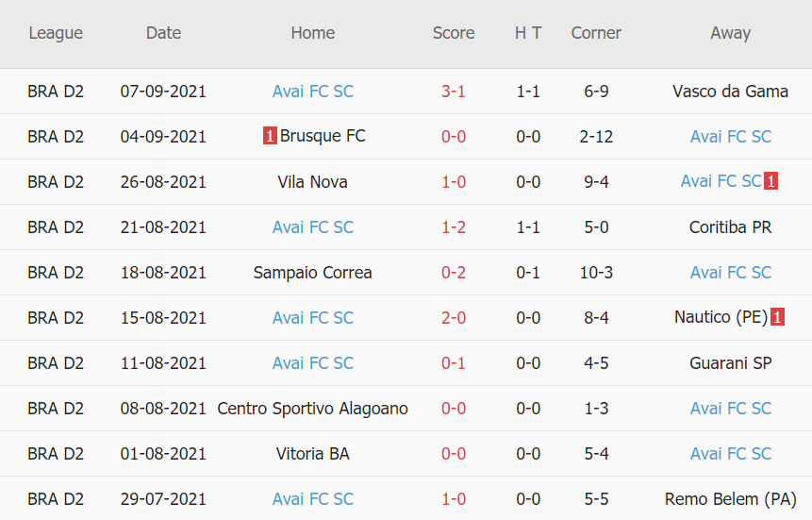The height and width of the screenshot is (520, 812).
Task: Click the Sampaio Correa team name
Action: [x=312, y=273]
